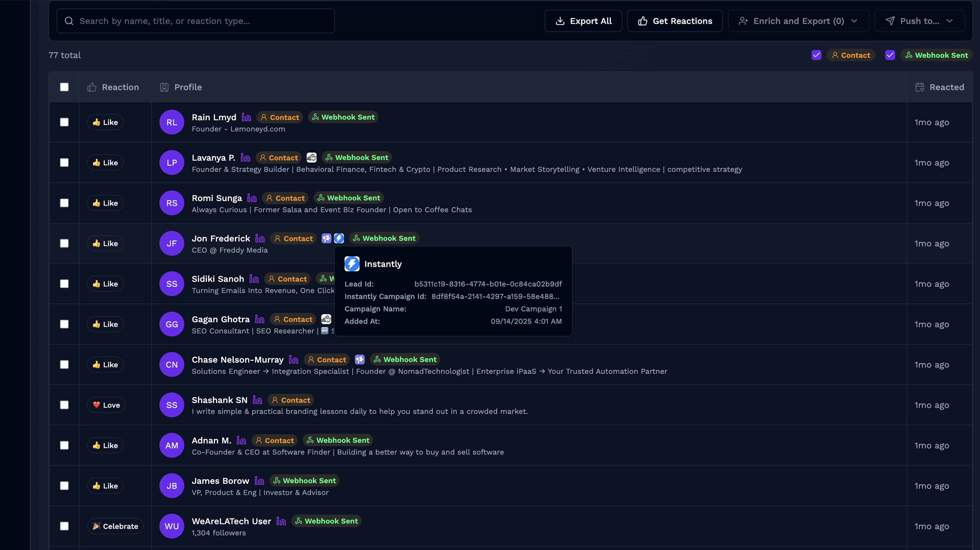Toggle the select-all checkbox in table header
Image resolution: width=980 pixels, height=550 pixels.
[x=64, y=87]
